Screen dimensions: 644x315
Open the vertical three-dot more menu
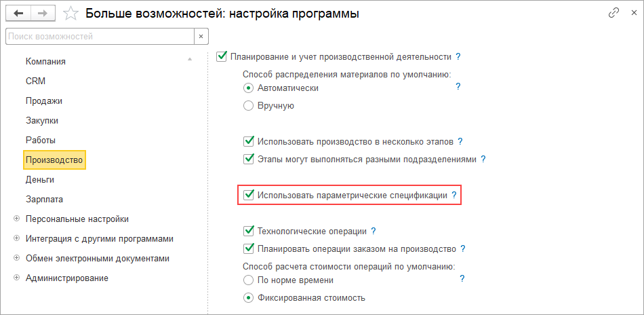[x=630, y=13]
